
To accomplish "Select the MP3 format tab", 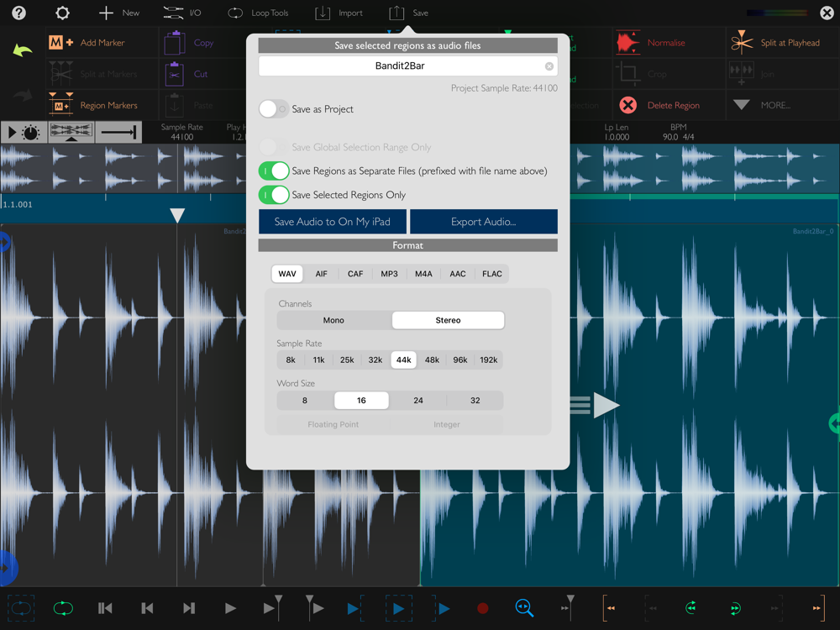I will click(x=390, y=274).
